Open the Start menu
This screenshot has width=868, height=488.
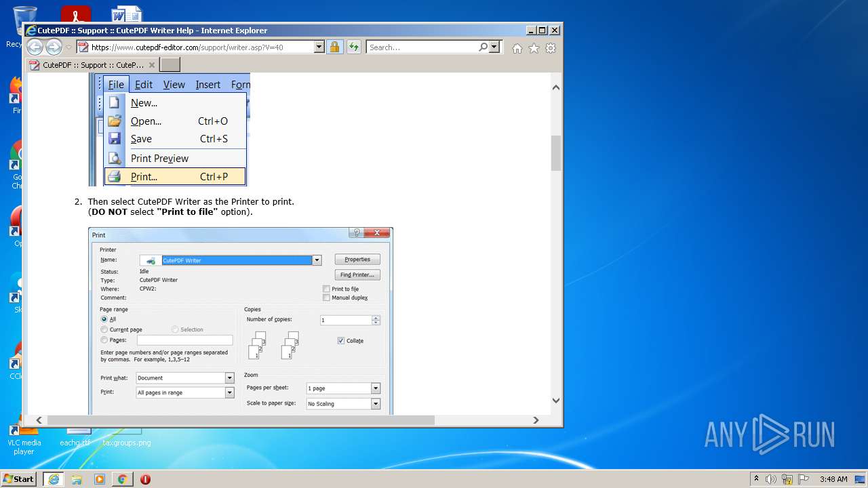point(19,479)
